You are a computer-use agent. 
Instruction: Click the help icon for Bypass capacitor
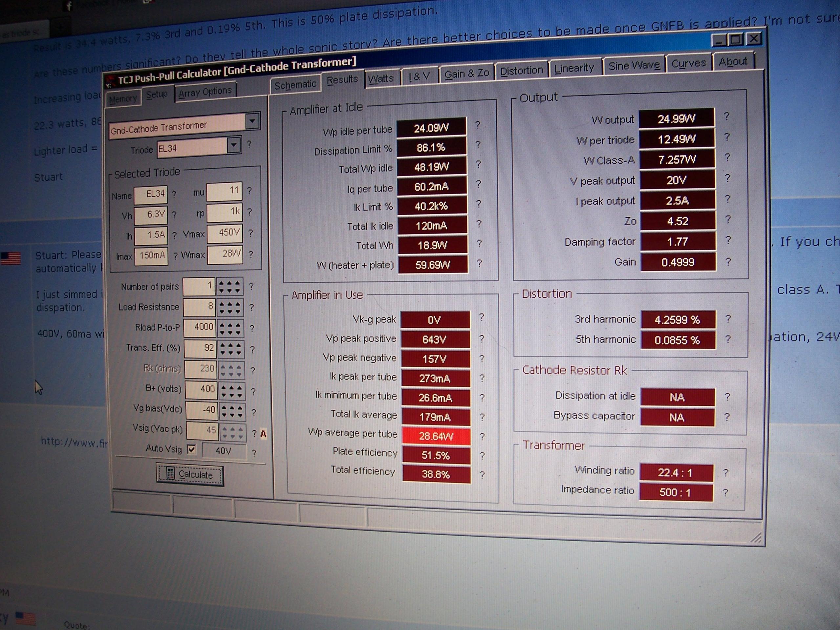pos(726,417)
